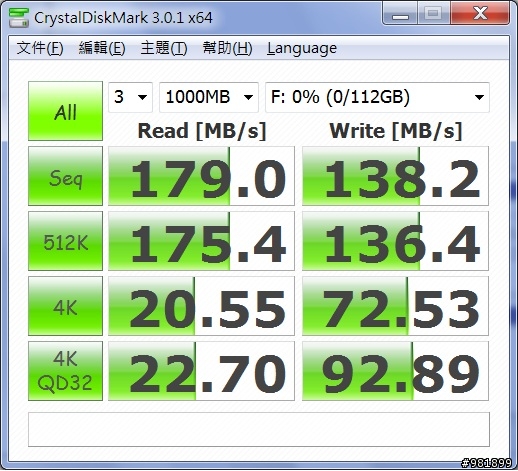Image resolution: width=518 pixels, height=471 pixels.
Task: Click the 4K read result 20.55
Action: (201, 306)
